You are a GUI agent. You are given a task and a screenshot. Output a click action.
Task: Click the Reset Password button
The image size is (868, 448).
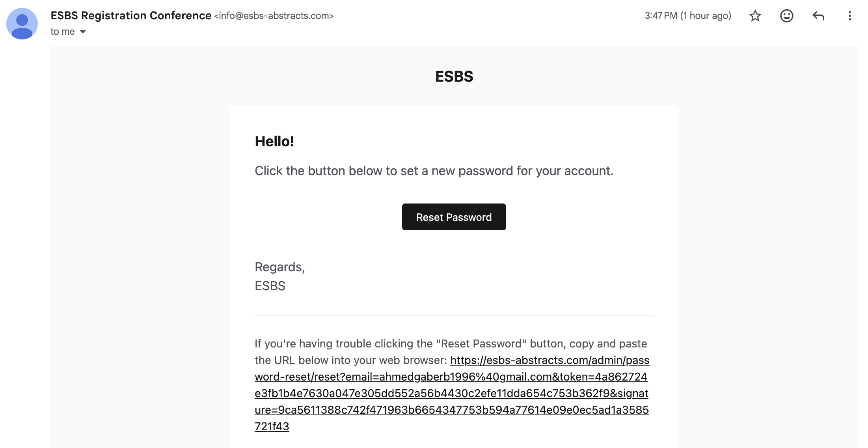[x=454, y=217]
